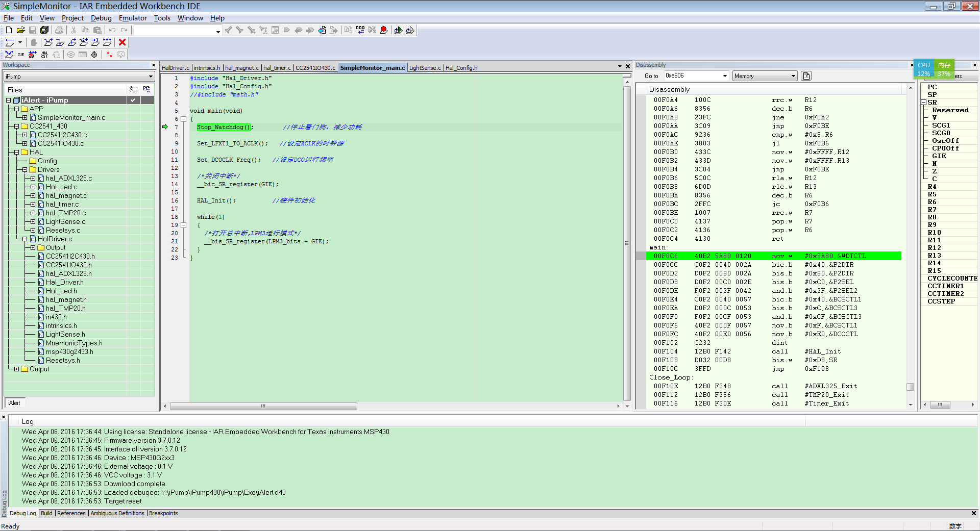Viewport: 980px width, 531px height.
Task: Click the GIE interrupt toolbar icon
Action: pos(21,55)
